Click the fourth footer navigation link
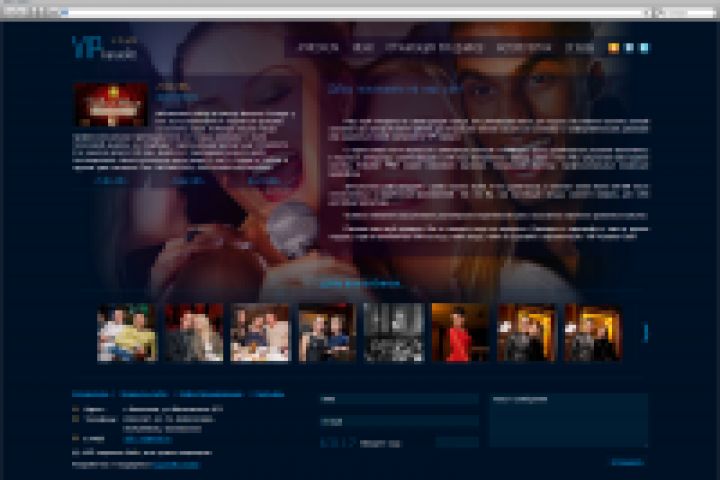Viewport: 720px width, 480px height. pos(268,395)
